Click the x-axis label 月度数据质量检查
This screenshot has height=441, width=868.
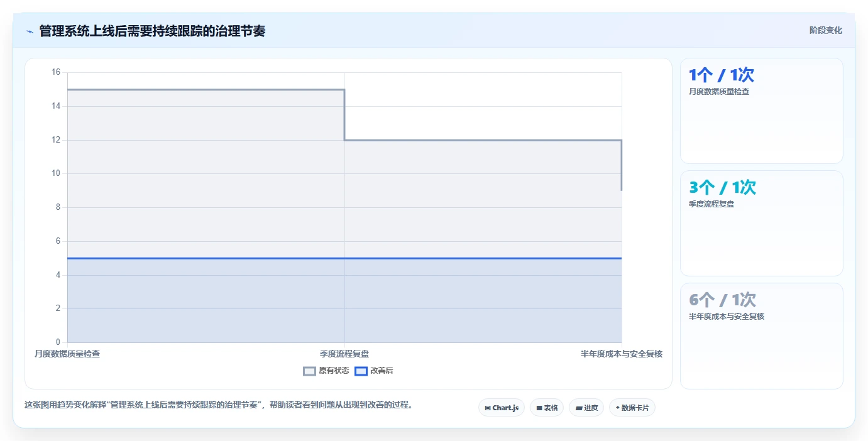pos(67,354)
